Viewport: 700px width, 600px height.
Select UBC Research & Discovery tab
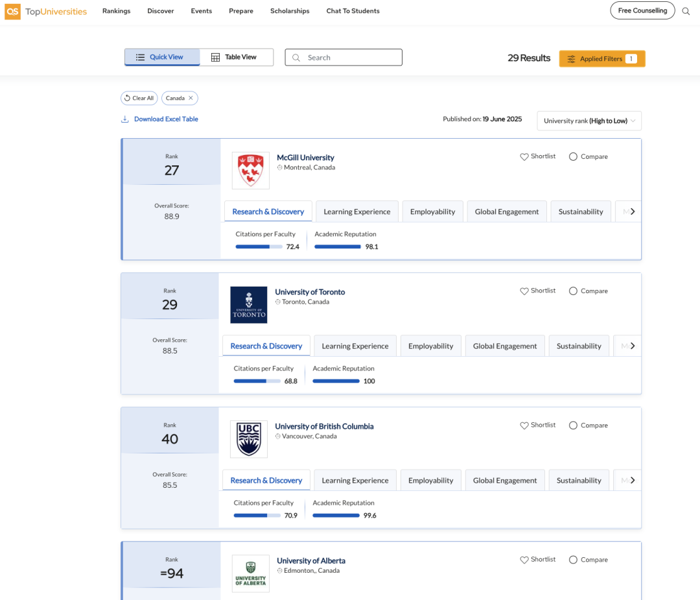coord(266,480)
